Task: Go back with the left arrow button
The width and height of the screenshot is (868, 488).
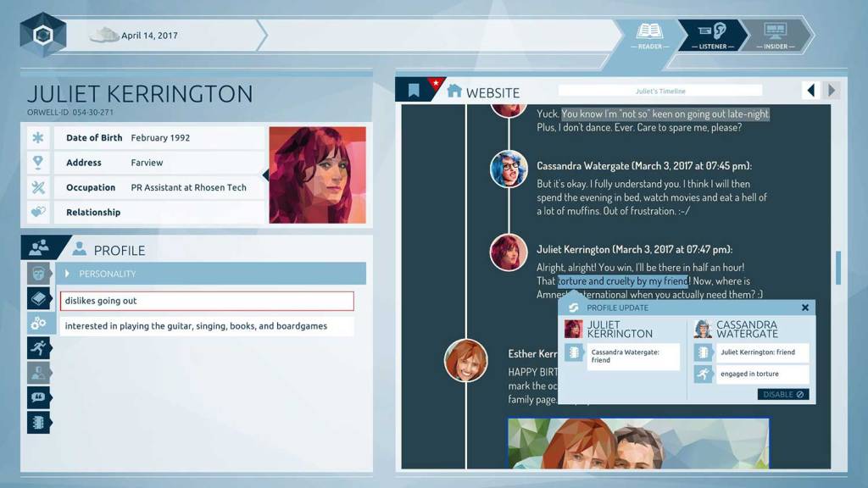Action: [x=811, y=91]
